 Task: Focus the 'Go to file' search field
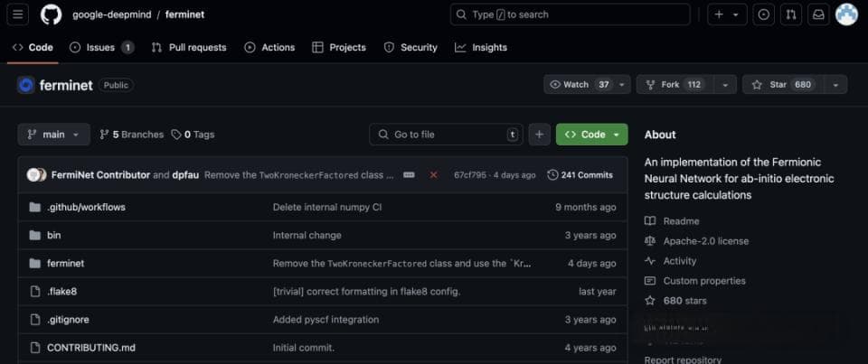(x=446, y=135)
